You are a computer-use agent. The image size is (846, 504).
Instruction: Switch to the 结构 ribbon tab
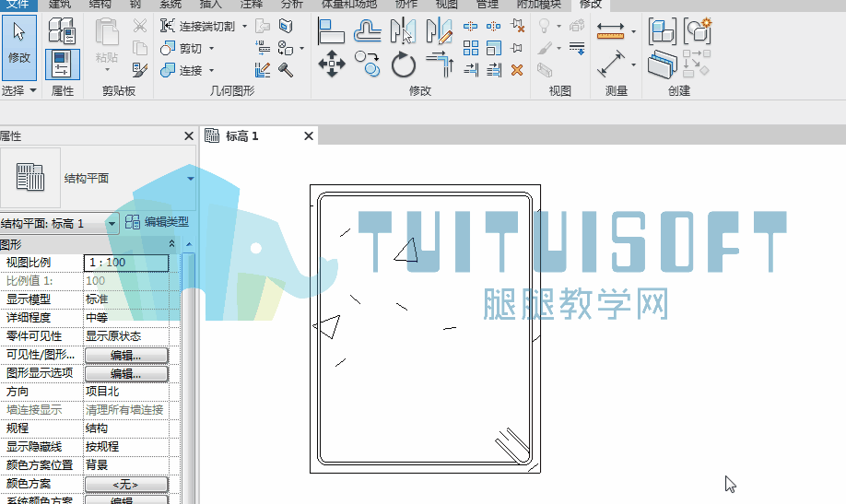coord(100,5)
